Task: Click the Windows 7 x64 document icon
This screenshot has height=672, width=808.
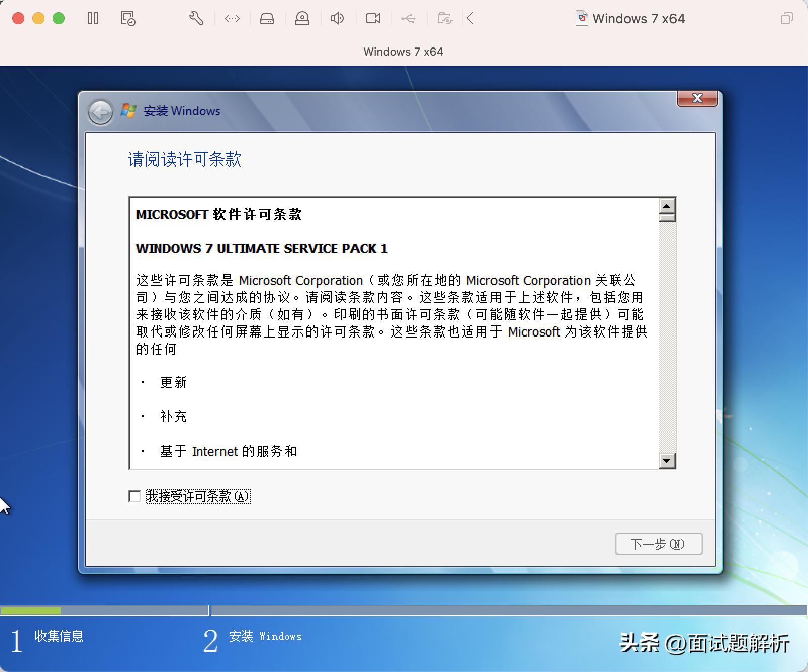Action: (582, 19)
